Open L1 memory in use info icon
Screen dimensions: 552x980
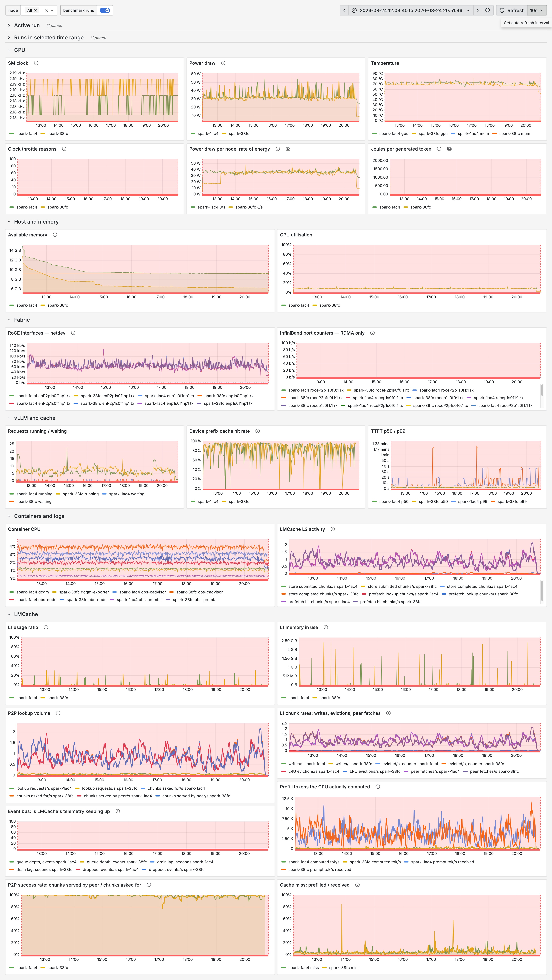[326, 628]
